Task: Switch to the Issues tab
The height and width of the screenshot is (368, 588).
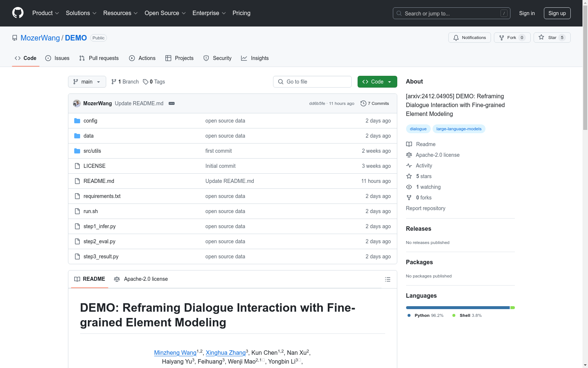Action: 57,58
